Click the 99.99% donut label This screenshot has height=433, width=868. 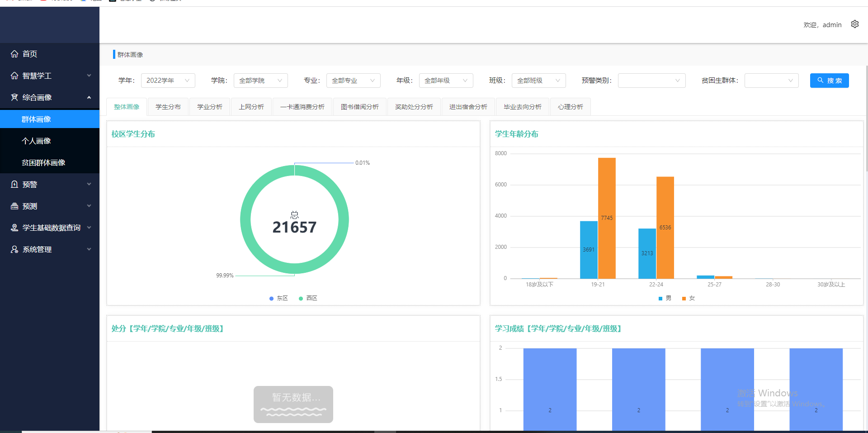click(225, 276)
